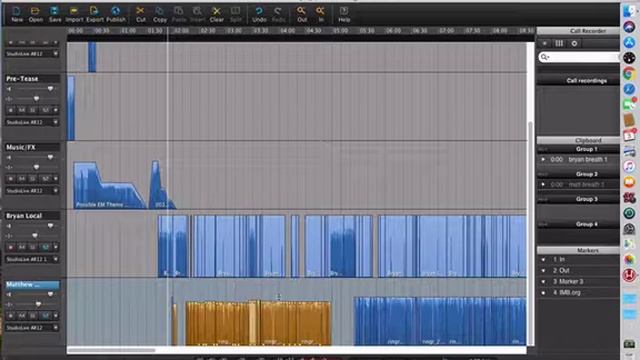Click the Copy toolbar icon
This screenshot has height=360, width=640.
click(160, 11)
